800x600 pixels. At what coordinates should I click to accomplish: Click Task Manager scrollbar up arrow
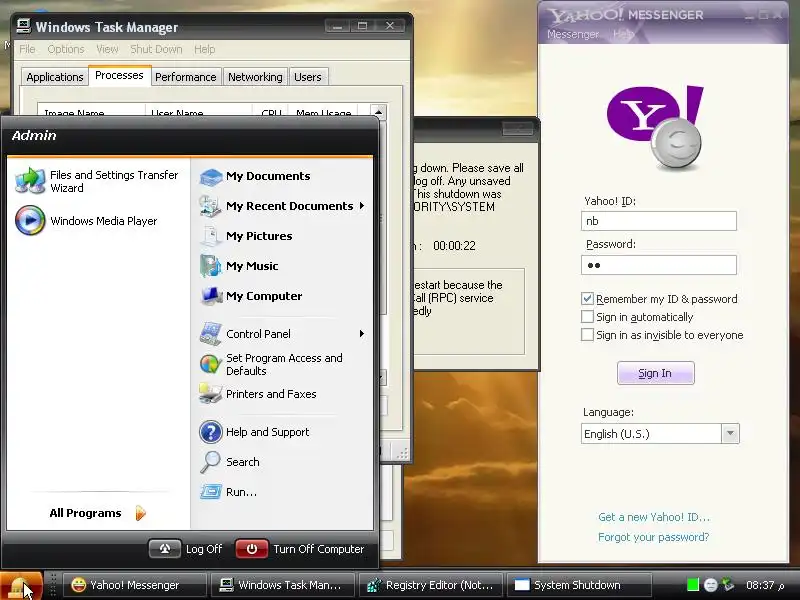pos(379,112)
